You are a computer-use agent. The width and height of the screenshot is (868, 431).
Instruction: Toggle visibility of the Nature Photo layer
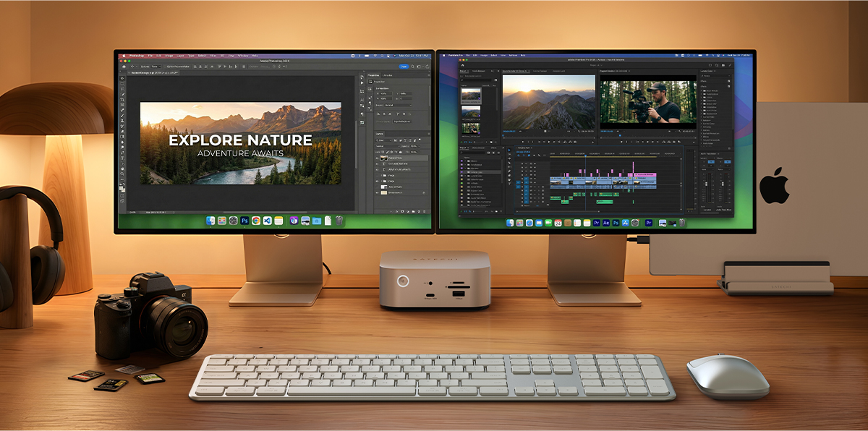(377, 158)
